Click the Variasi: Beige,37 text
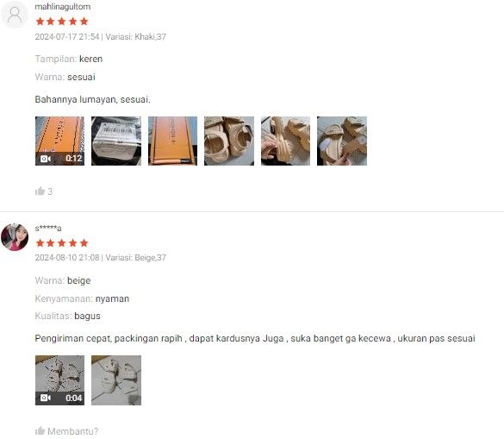504x439 pixels. coord(135,258)
